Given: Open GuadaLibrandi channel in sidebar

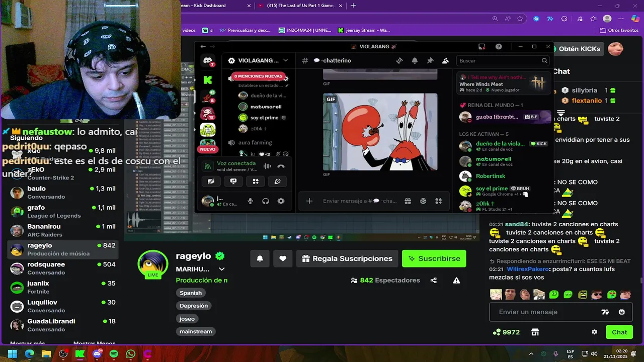Looking at the screenshot, I should (63, 325).
